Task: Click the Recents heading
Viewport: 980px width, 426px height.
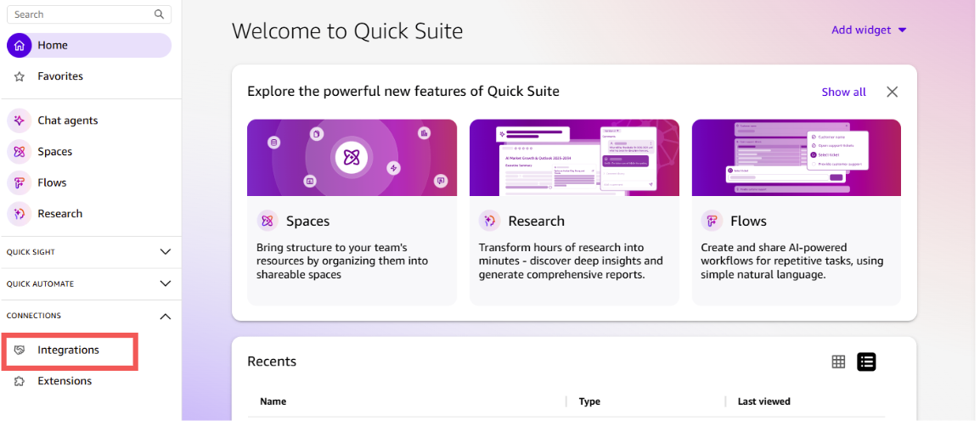Action: pos(272,362)
